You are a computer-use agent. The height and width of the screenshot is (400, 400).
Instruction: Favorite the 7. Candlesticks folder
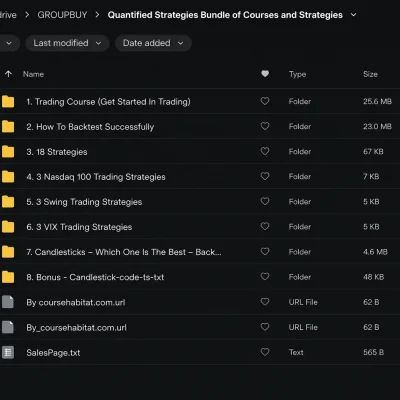coord(265,251)
